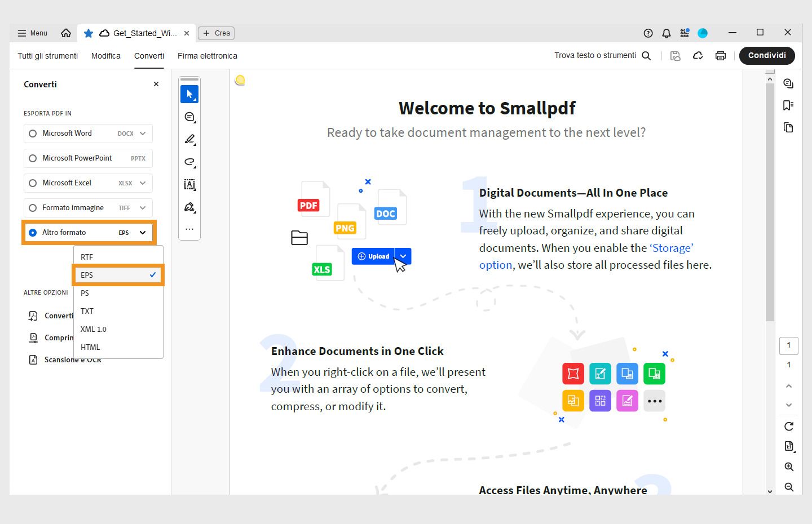Zoom in using the magnifier icon

coord(788,467)
